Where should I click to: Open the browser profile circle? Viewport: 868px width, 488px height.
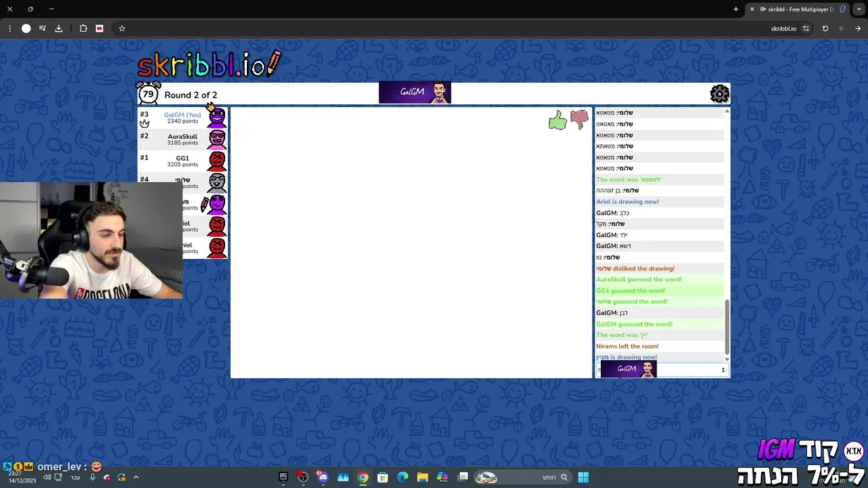(26, 28)
